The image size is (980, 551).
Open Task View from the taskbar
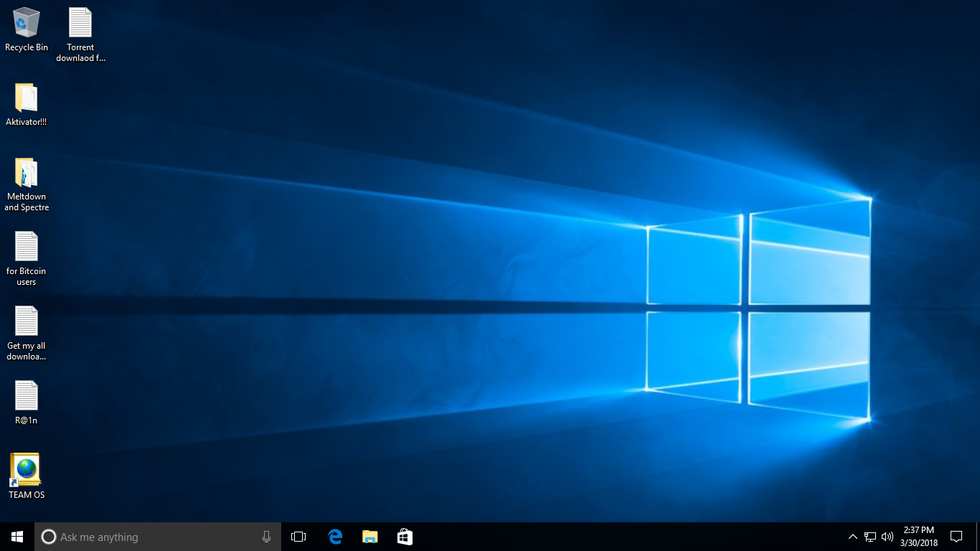point(298,537)
